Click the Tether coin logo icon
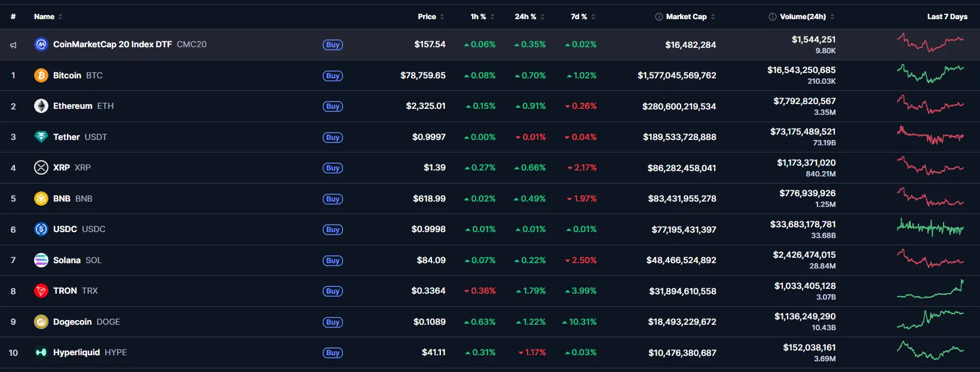 point(41,137)
